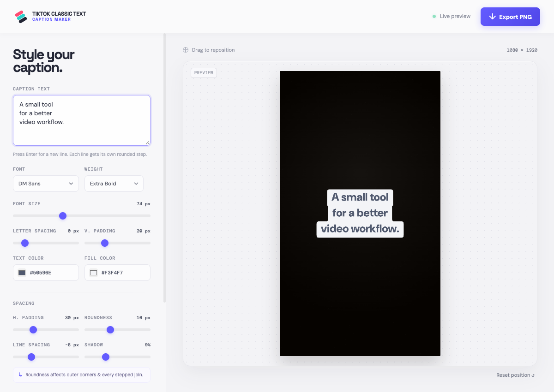Screen dimensions: 554x392
Task: Click the TikTok Classic Text logo icon
Action: 21,17
